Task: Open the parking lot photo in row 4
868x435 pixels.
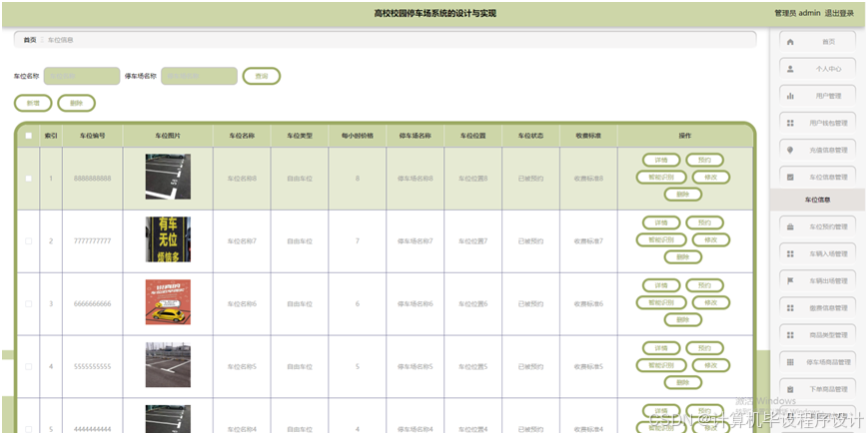Action: pyautogui.click(x=168, y=365)
